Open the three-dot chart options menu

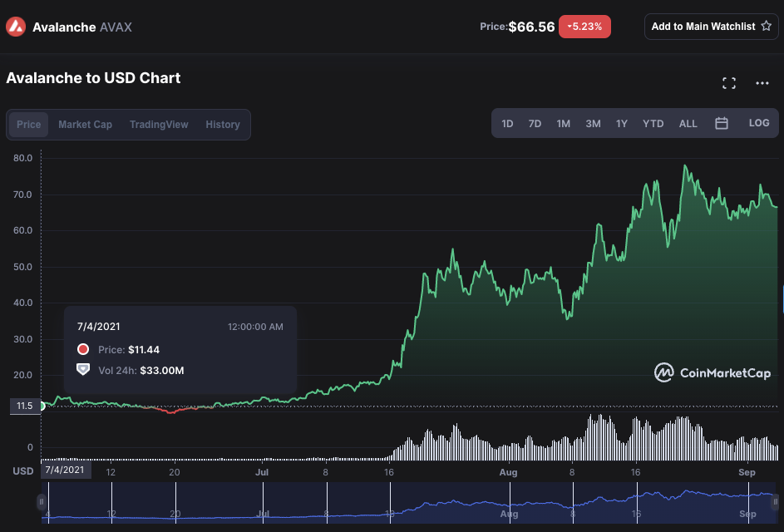point(762,83)
